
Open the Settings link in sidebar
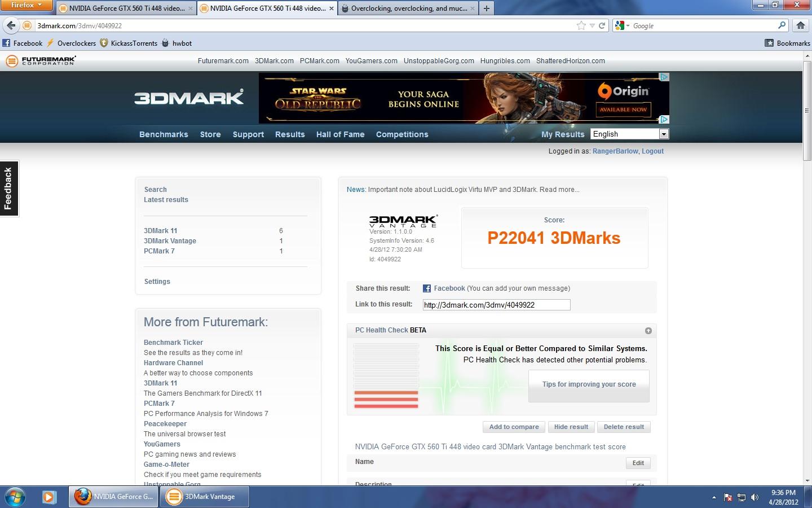(x=157, y=282)
